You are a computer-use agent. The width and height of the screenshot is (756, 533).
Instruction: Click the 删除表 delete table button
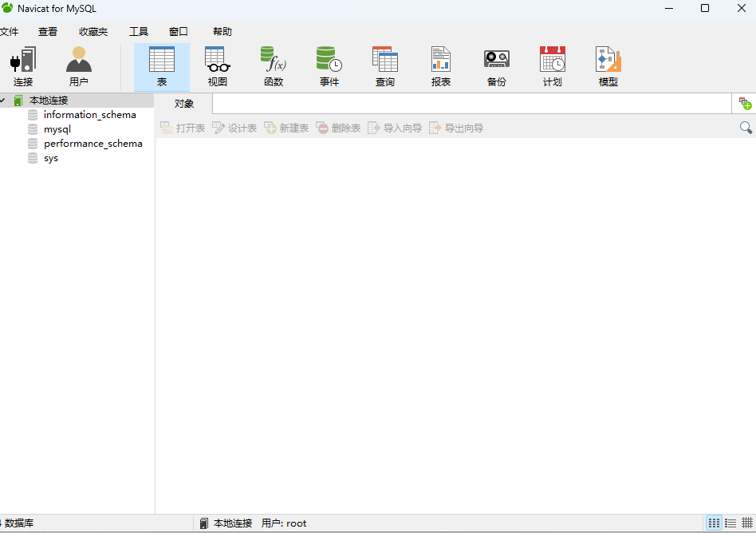338,128
